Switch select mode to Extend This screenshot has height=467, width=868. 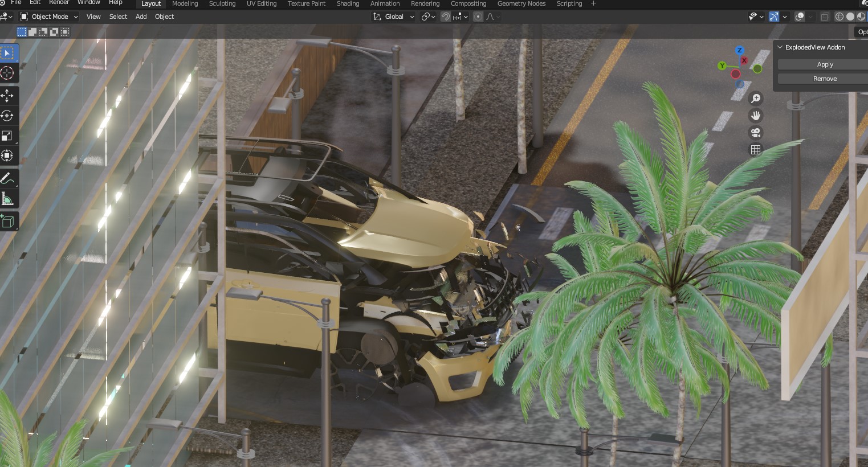tap(32, 31)
